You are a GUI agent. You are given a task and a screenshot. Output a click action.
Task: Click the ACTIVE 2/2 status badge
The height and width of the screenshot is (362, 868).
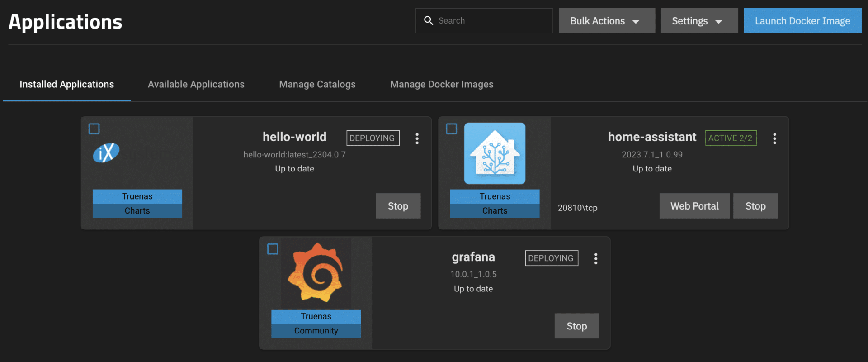pos(731,138)
